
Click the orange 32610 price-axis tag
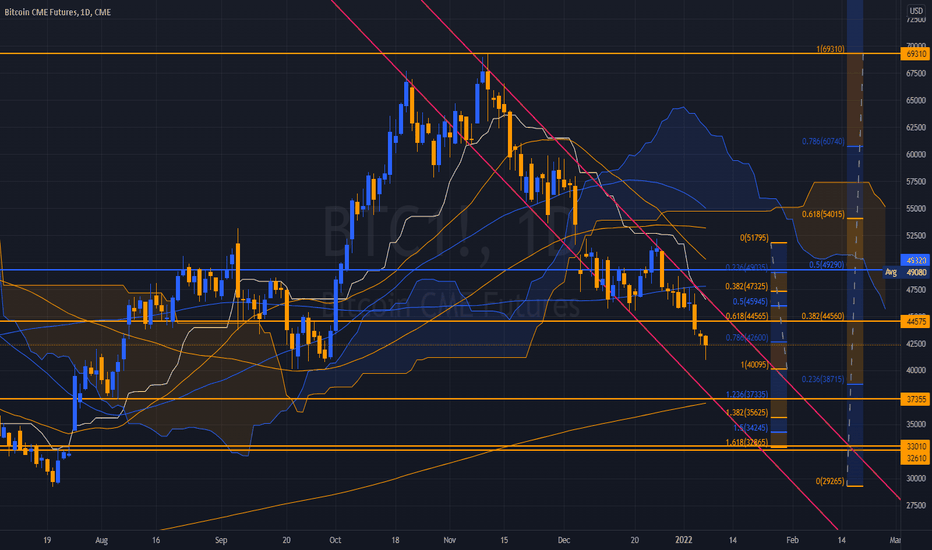tap(915, 458)
